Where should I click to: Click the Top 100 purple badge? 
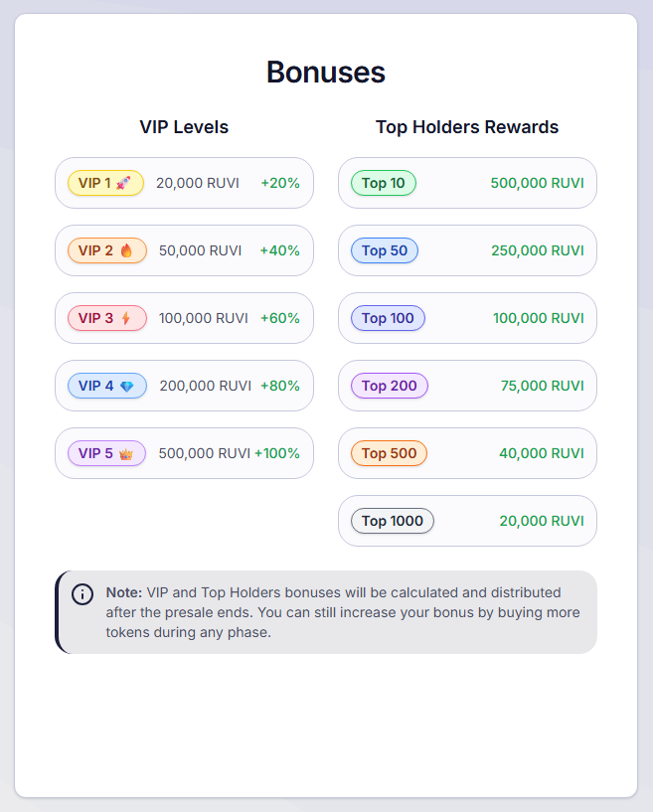(x=388, y=318)
